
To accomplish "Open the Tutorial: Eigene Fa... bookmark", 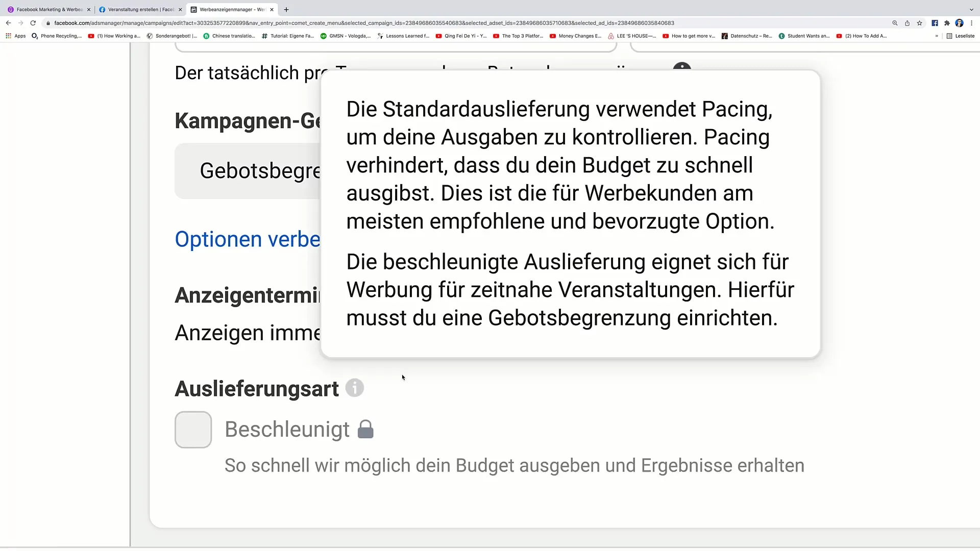I will (x=288, y=36).
